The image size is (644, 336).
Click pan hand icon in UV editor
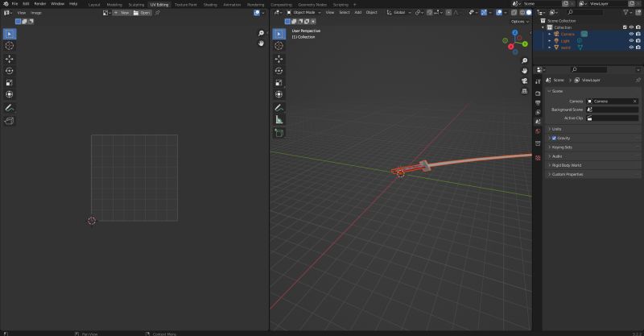coord(261,44)
